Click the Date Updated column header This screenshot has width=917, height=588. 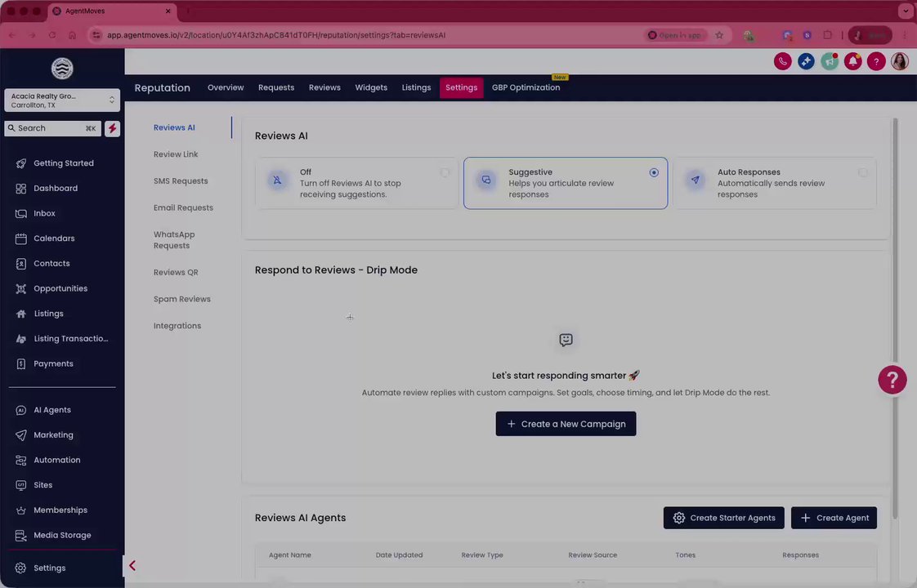(399, 555)
